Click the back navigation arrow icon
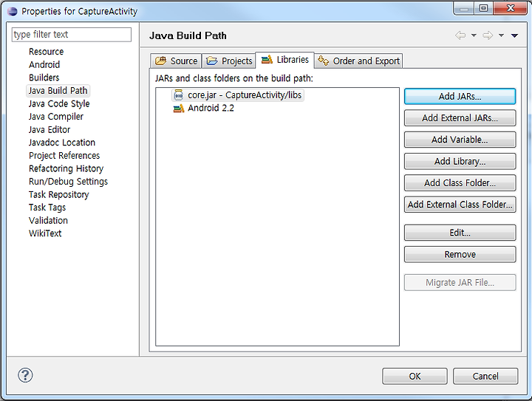532x401 pixels. pyautogui.click(x=460, y=35)
